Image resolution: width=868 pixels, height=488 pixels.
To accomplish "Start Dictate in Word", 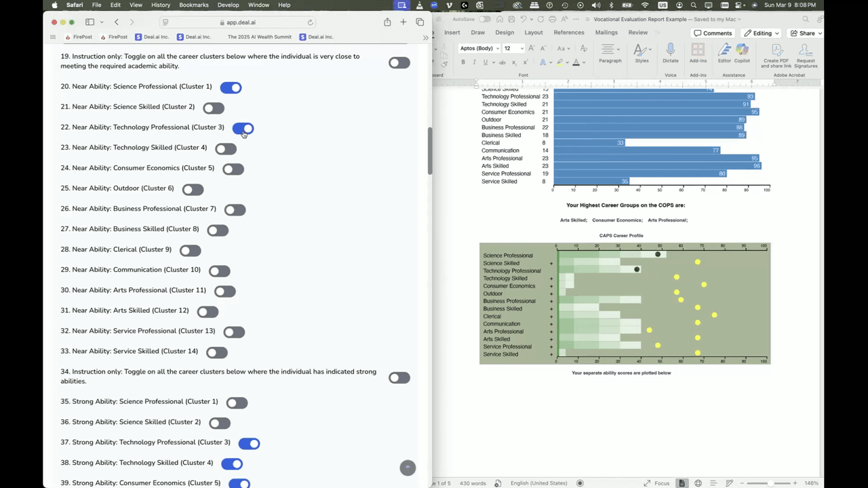I will pos(671,54).
